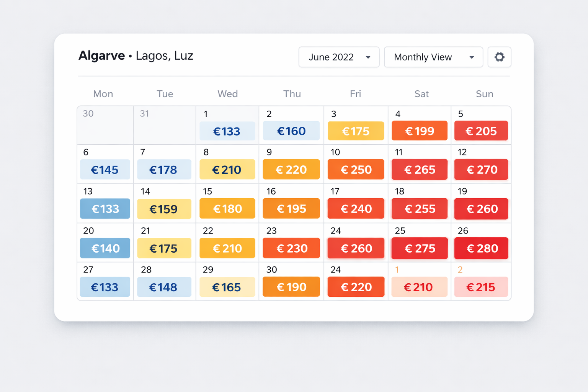Select June 14 with €159 rate

point(164,209)
